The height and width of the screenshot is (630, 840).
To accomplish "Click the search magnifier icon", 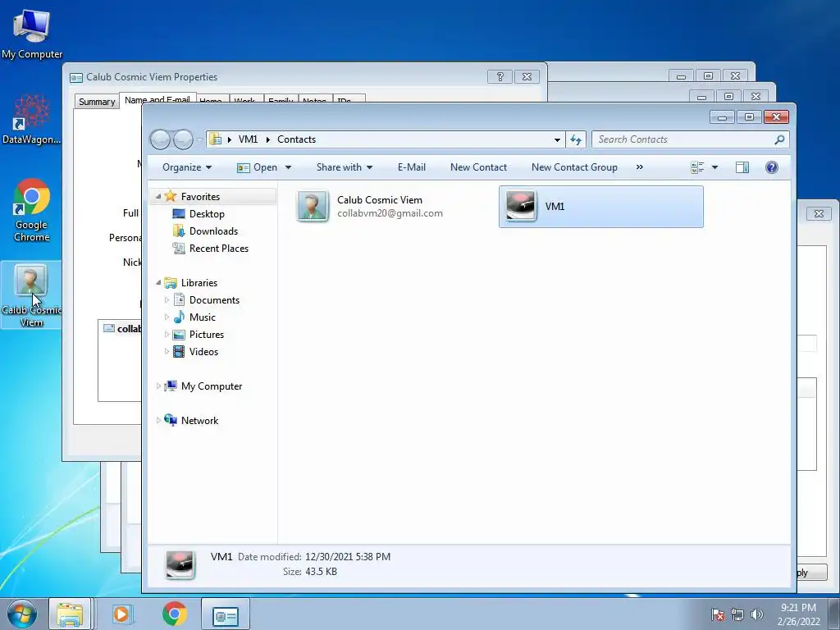I will [x=779, y=139].
